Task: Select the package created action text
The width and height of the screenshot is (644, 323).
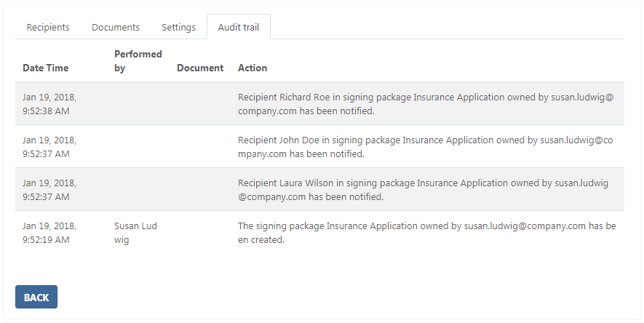Action: (x=426, y=233)
